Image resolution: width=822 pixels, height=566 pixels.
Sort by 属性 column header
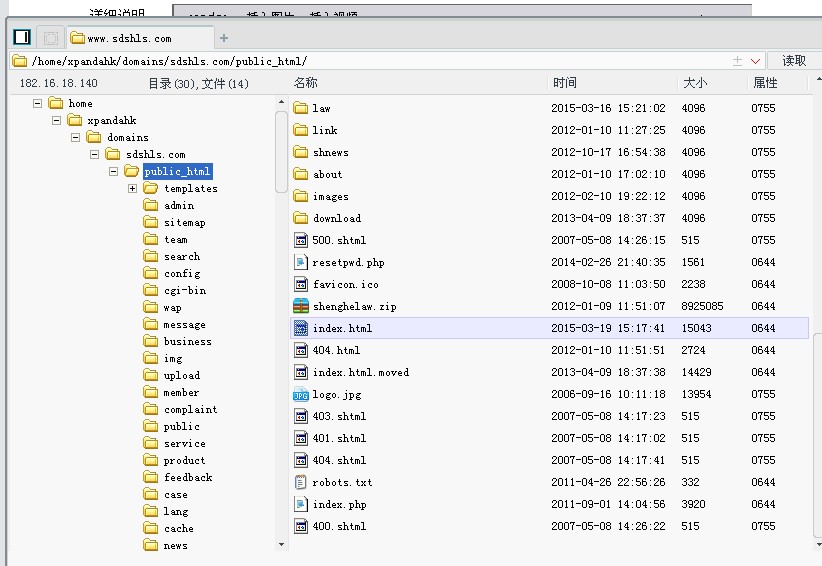click(x=765, y=83)
